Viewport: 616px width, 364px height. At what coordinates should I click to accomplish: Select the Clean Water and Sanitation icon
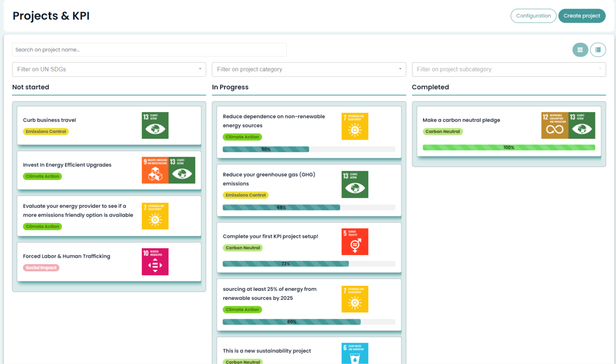tap(355, 353)
